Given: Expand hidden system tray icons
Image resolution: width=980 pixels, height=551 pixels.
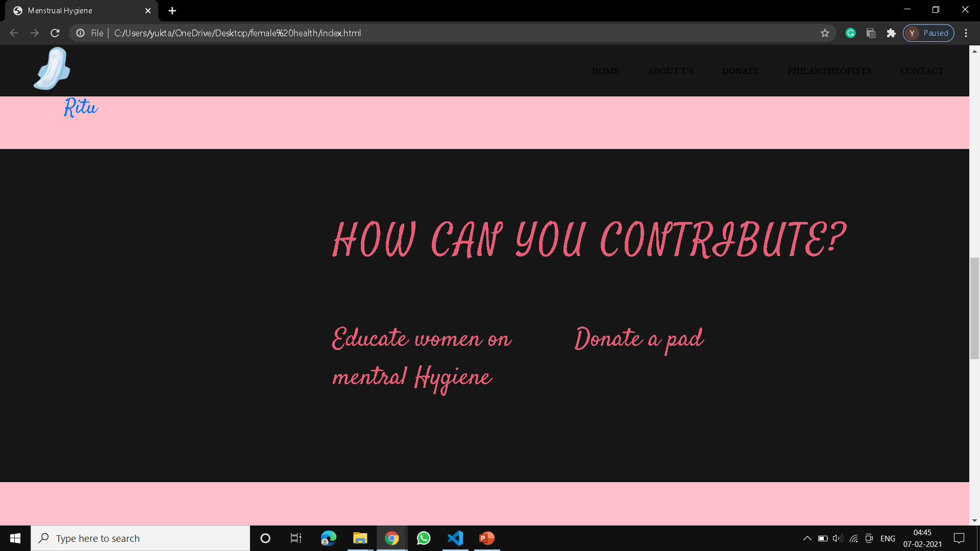Looking at the screenshot, I should 807,538.
